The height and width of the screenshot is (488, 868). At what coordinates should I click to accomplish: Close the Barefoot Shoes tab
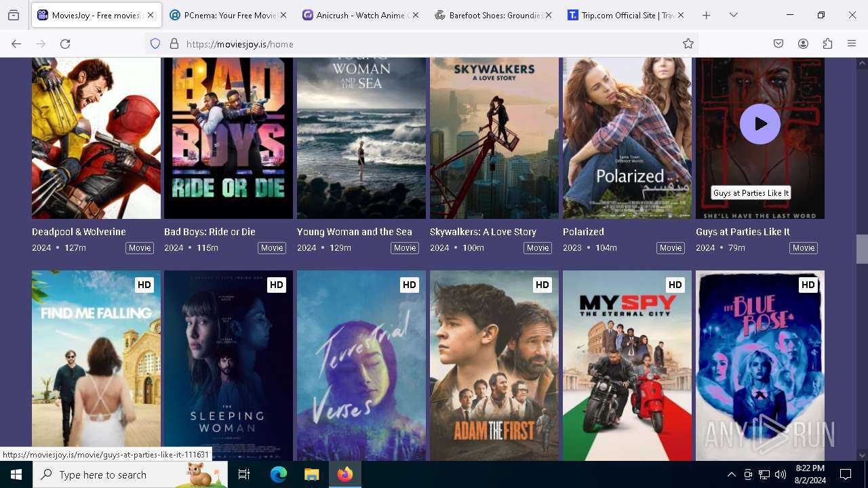(x=548, y=15)
